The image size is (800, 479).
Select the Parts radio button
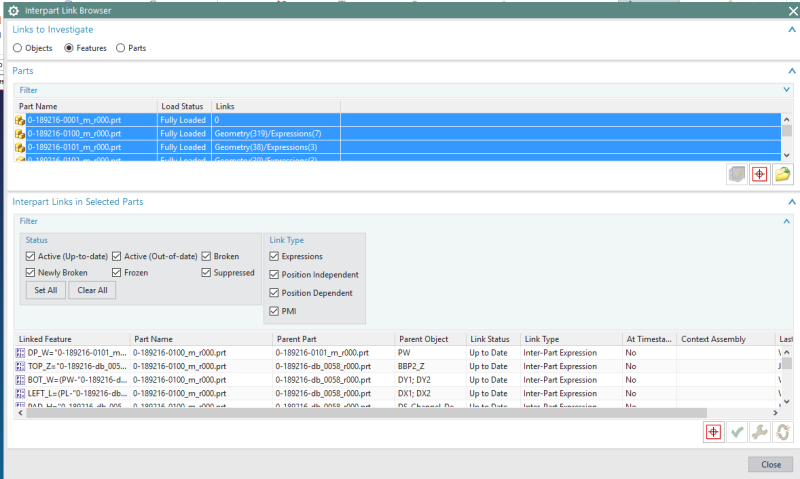click(120, 48)
